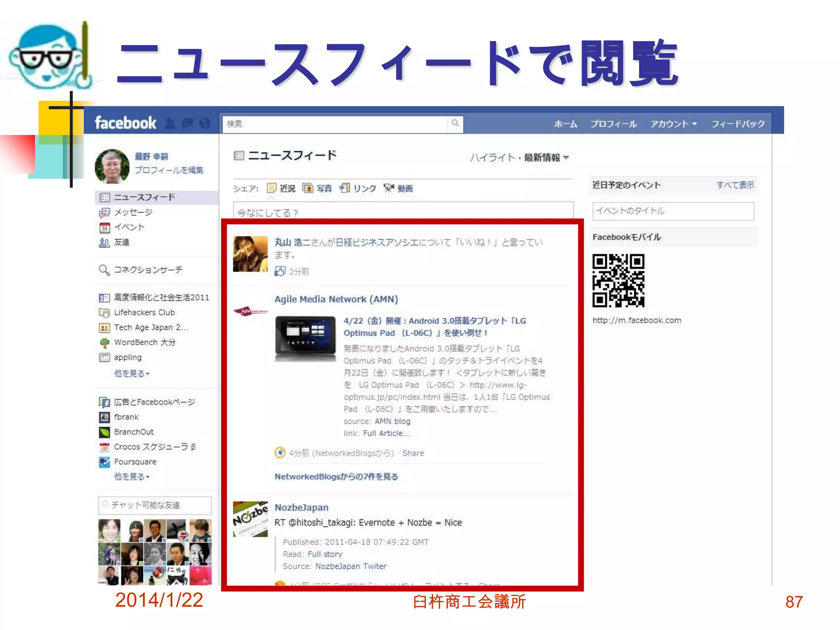840x630 pixels.
Task: Click the コネクションサーチ magnifier icon
Action: point(104,270)
